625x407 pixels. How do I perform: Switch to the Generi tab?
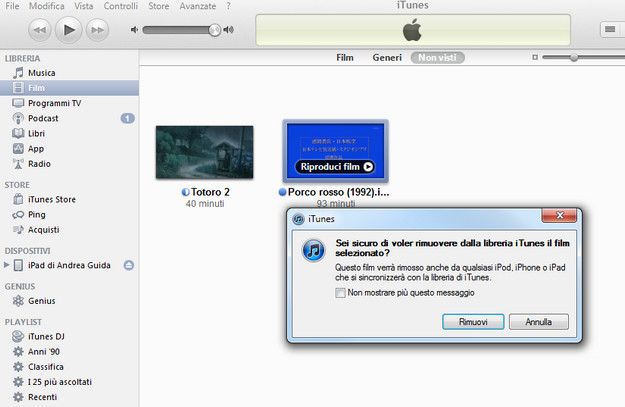tap(387, 58)
